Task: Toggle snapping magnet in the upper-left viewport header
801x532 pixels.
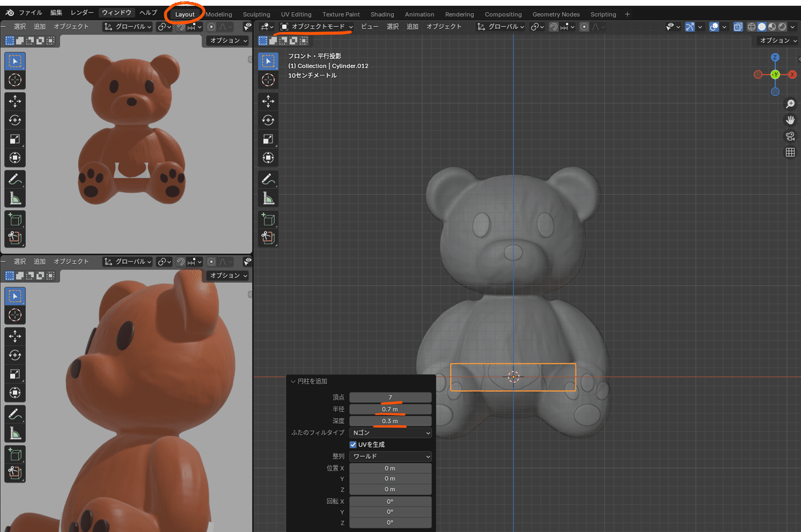Action: pyautogui.click(x=180, y=27)
